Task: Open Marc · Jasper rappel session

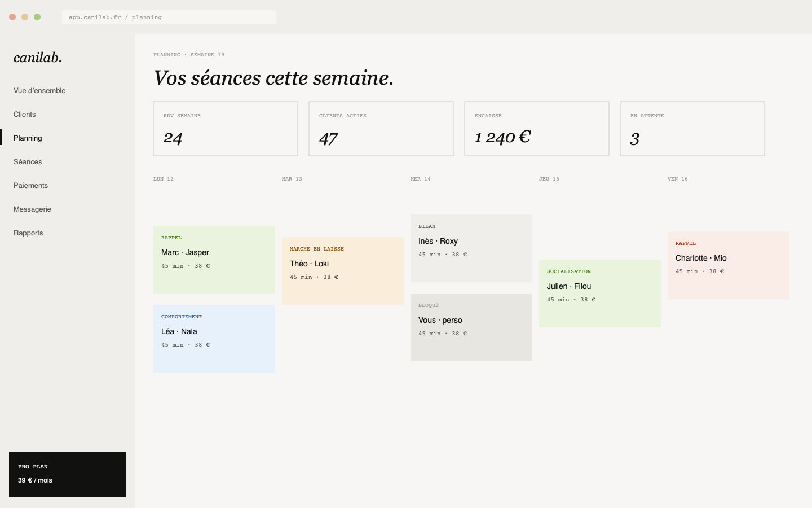Action: click(214, 260)
